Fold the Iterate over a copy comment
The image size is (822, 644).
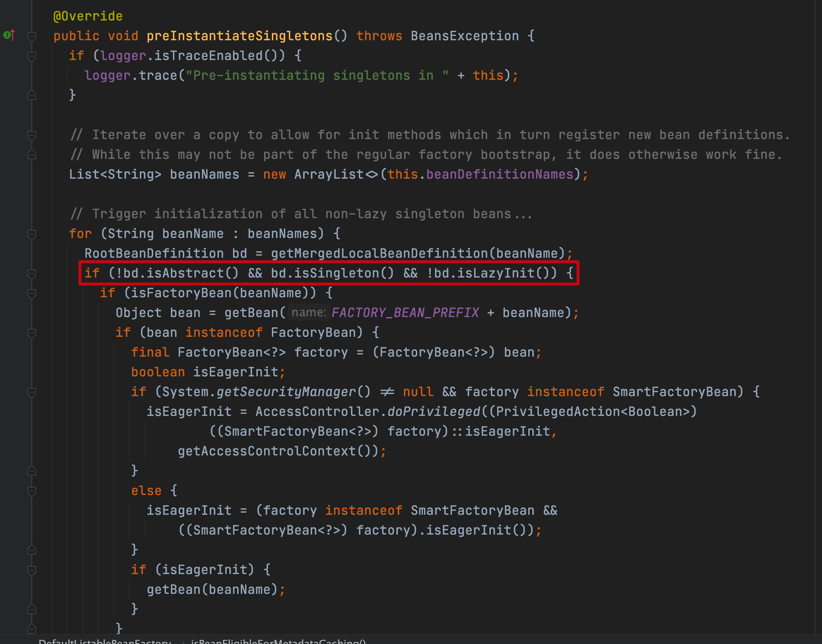[32, 135]
